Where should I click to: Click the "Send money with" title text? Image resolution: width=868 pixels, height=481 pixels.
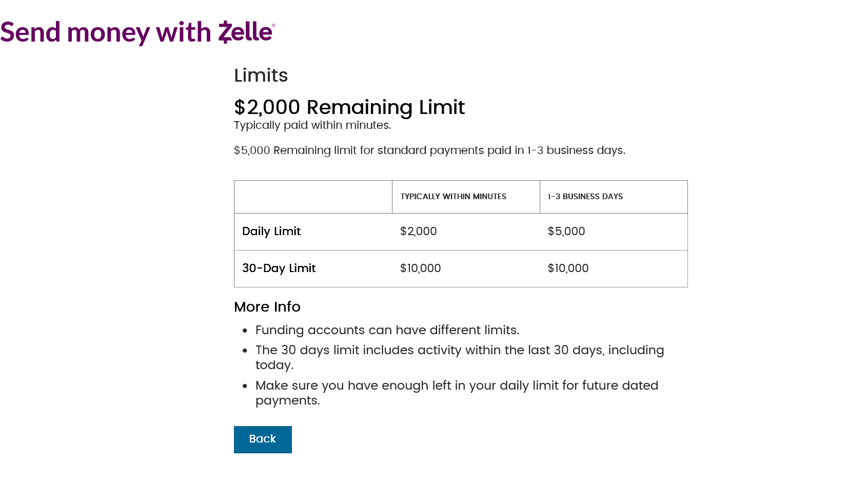106,32
